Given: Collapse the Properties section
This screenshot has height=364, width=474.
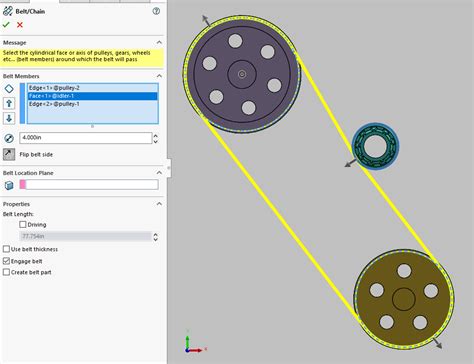Looking at the screenshot, I should (159, 204).
